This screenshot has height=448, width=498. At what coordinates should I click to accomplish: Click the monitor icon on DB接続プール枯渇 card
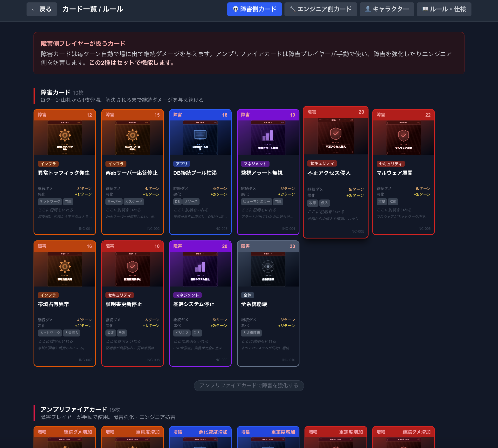click(x=200, y=135)
